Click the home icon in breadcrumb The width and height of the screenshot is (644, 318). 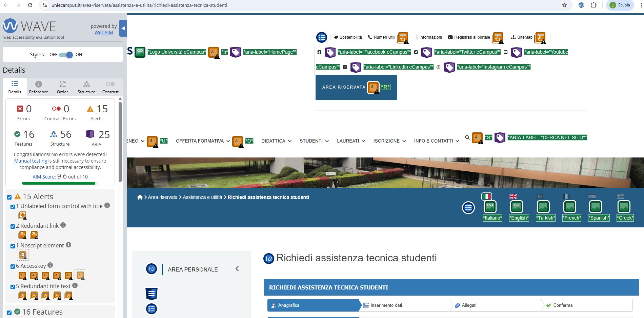click(x=140, y=197)
